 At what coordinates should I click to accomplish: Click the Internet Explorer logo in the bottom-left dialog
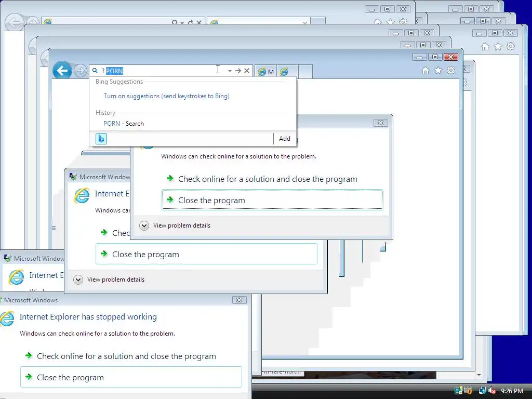coord(7,318)
